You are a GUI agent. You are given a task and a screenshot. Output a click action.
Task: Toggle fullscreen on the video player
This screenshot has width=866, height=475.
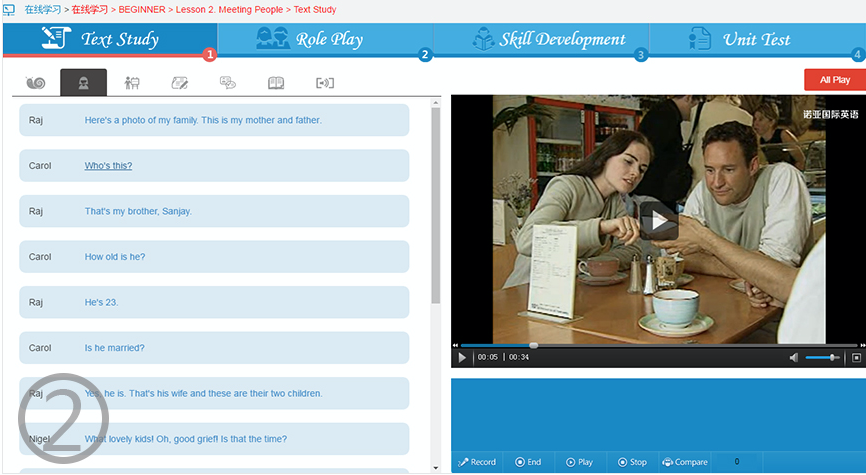coord(856,357)
